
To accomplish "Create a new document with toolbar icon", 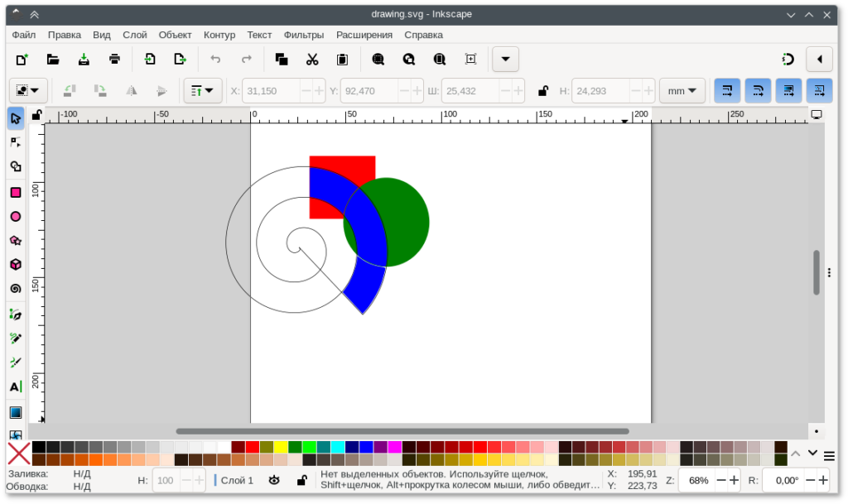I will point(22,60).
